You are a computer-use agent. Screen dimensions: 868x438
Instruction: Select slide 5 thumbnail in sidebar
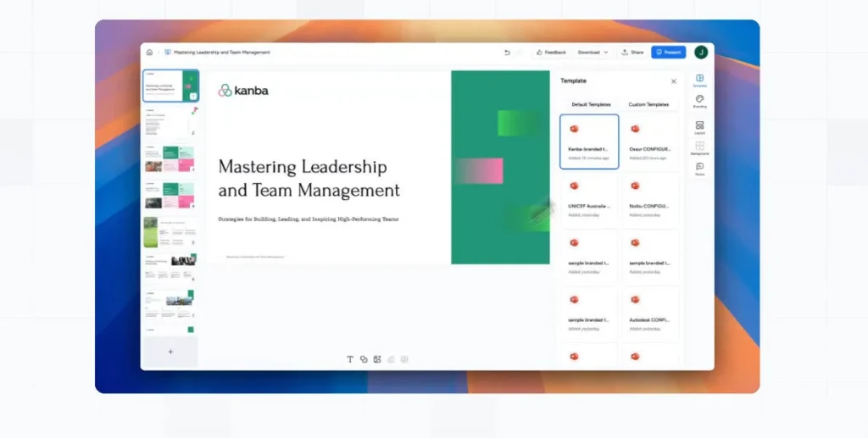pyautogui.click(x=170, y=232)
